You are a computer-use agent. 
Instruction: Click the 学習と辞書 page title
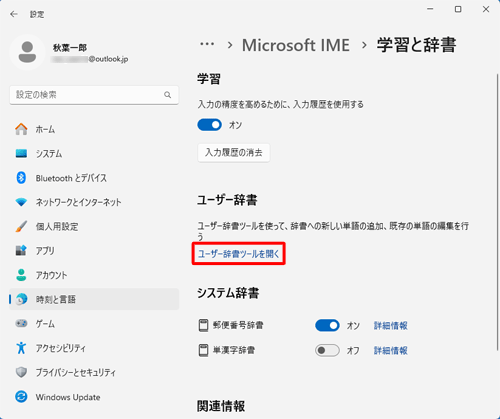(x=416, y=45)
